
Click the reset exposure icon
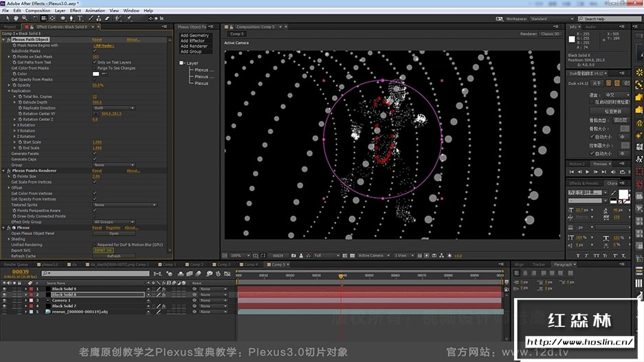pyautogui.click(x=449, y=256)
